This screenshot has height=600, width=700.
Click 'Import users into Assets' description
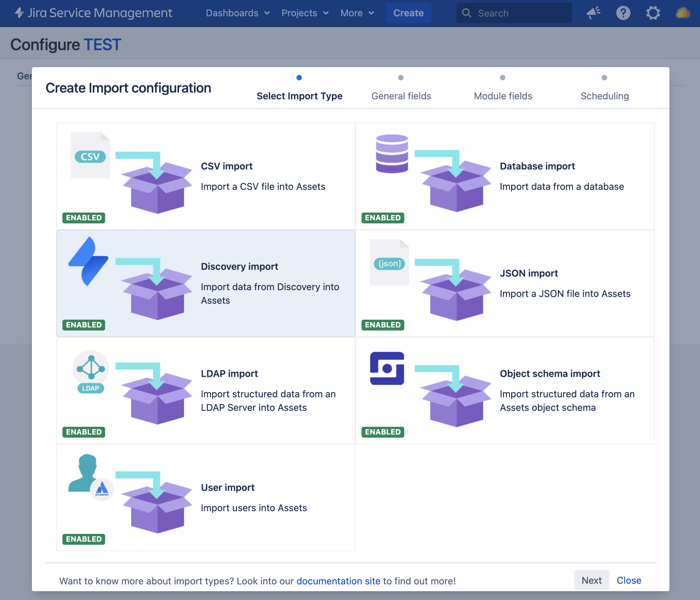[x=254, y=508]
